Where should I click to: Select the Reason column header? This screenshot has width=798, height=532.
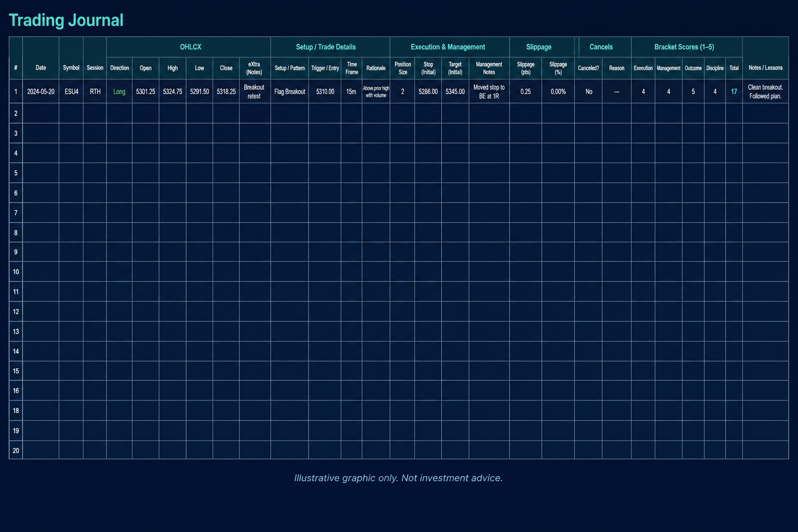click(x=617, y=68)
